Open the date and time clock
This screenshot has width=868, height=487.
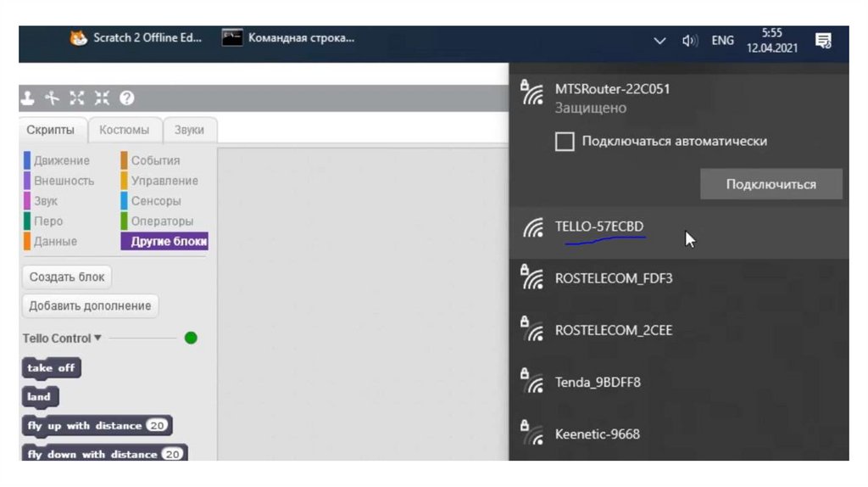point(771,41)
